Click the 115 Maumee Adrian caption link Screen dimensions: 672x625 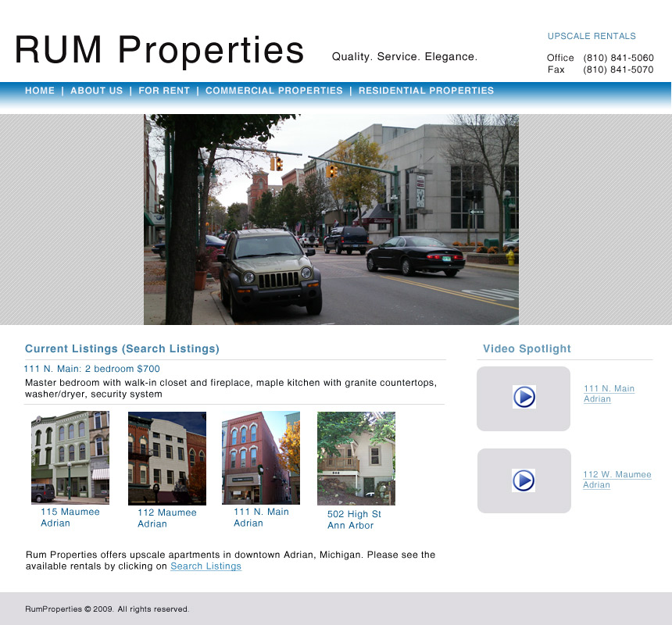click(x=70, y=517)
